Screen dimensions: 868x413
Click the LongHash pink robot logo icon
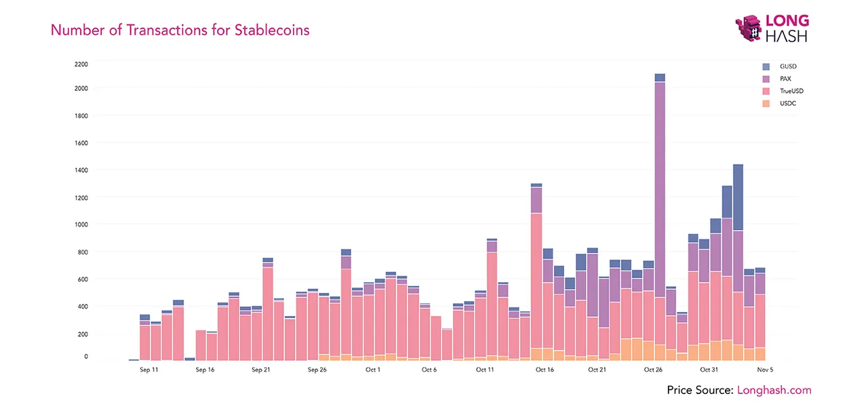click(x=748, y=28)
